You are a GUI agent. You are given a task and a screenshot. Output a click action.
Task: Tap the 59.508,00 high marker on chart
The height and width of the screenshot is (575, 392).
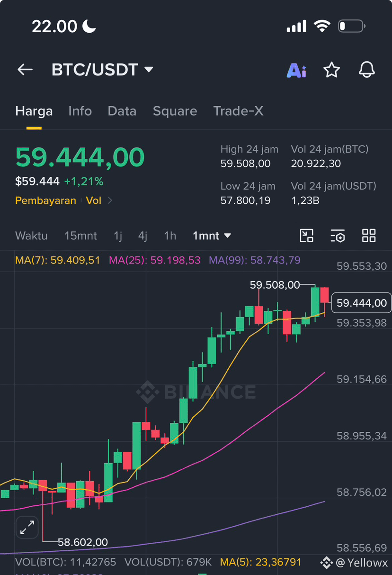point(275,285)
